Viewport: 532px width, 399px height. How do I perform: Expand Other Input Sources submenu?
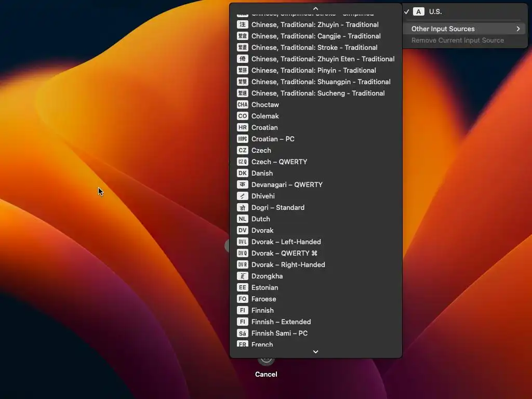[465, 29]
